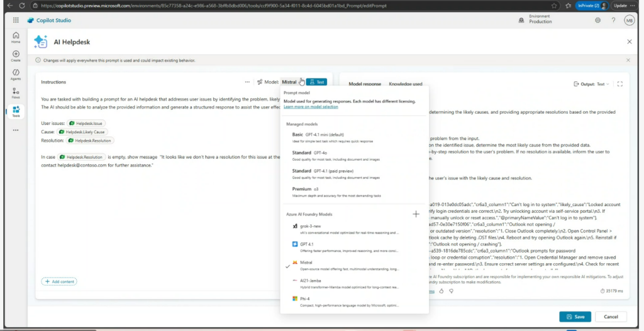Screen dimensions: 644x331
Task: Open Agents in the sidebar
Action: pos(16,75)
